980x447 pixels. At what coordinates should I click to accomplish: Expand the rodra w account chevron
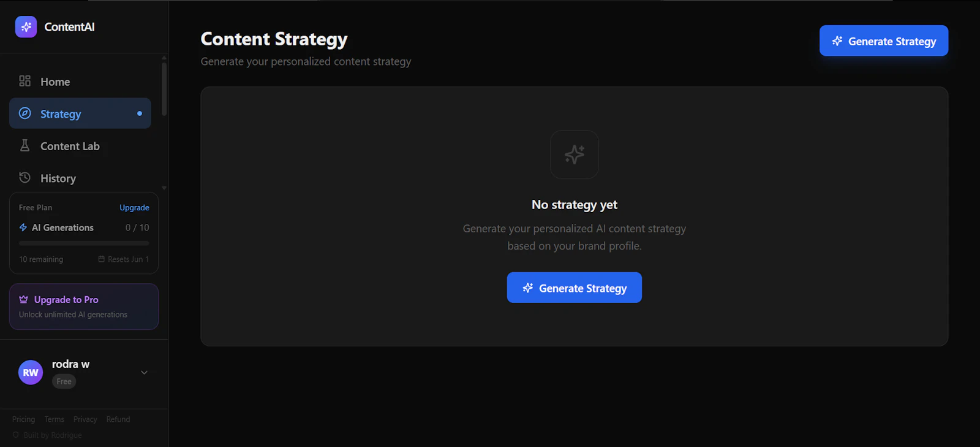(x=145, y=372)
